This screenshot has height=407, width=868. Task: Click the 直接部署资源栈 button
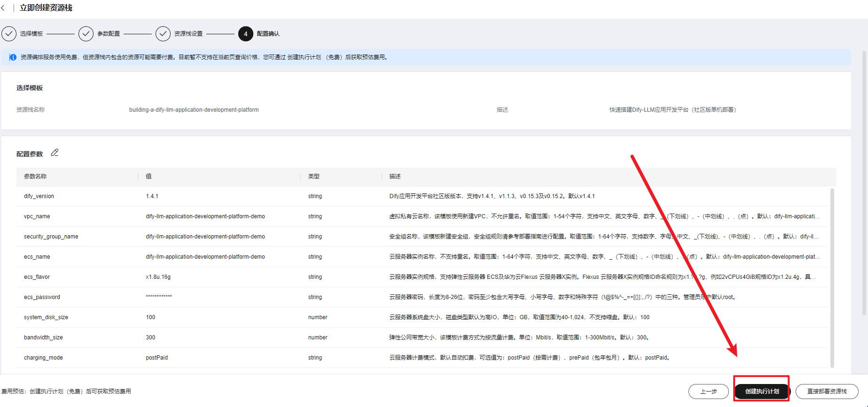click(x=827, y=392)
